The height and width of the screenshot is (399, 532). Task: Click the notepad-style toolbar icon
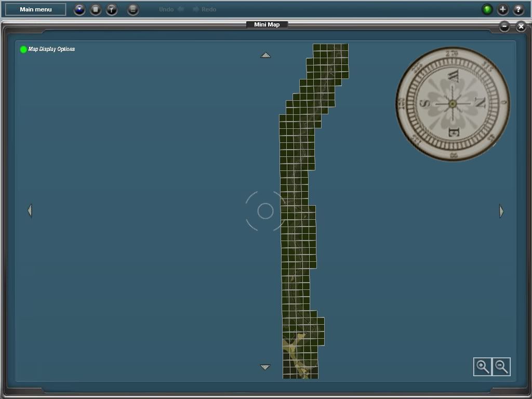(96, 9)
